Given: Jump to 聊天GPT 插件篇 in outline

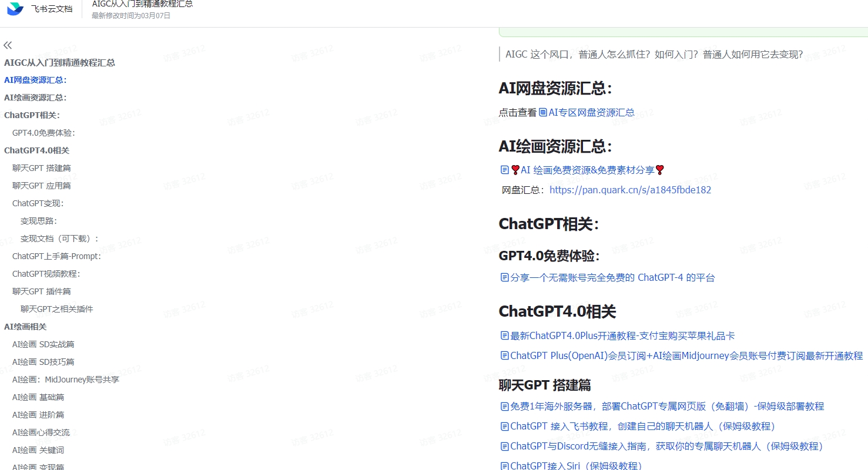Looking at the screenshot, I should pos(42,291).
